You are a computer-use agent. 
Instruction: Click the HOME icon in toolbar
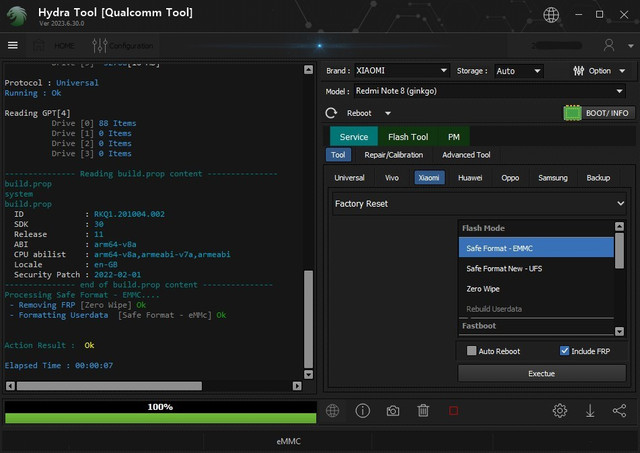(x=39, y=45)
